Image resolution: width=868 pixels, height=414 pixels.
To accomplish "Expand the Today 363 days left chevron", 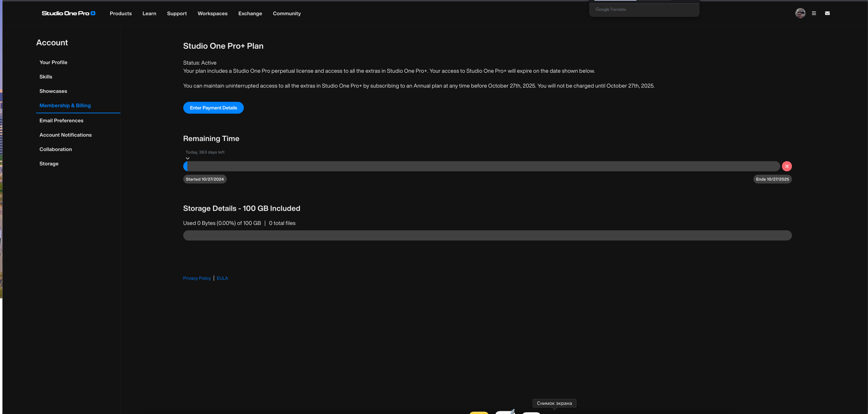I will [188, 158].
